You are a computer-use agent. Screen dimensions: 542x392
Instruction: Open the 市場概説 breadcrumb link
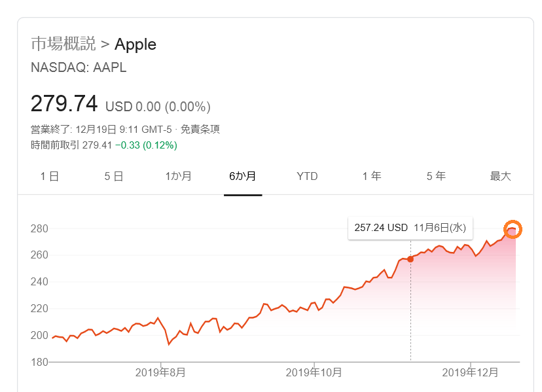[63, 45]
